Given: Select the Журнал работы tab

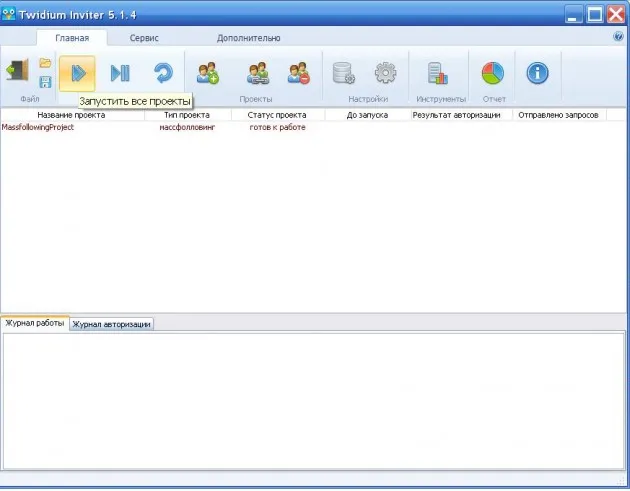Looking at the screenshot, I should coord(35,323).
